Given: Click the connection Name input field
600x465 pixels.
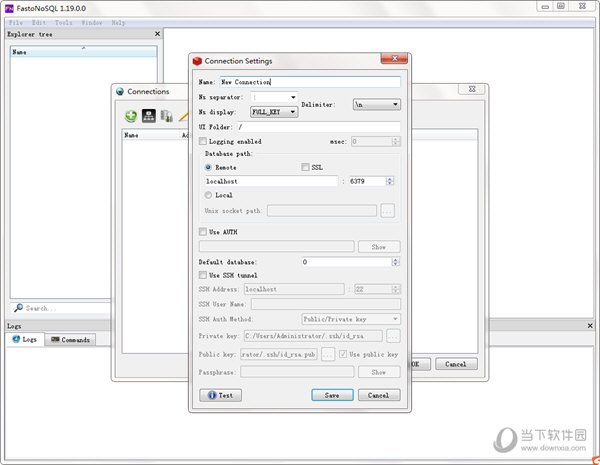Looking at the screenshot, I should (310, 82).
